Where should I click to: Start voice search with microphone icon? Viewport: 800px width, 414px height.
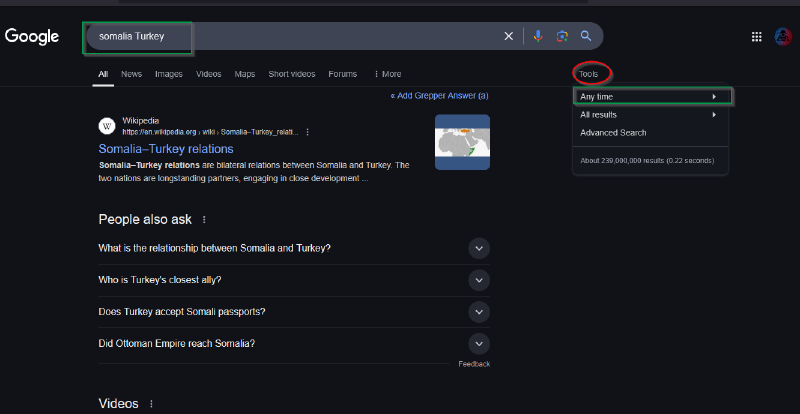coord(538,36)
